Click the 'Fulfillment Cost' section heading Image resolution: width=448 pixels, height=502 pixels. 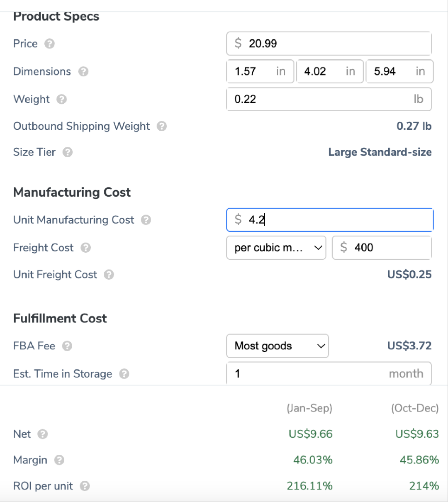click(60, 319)
